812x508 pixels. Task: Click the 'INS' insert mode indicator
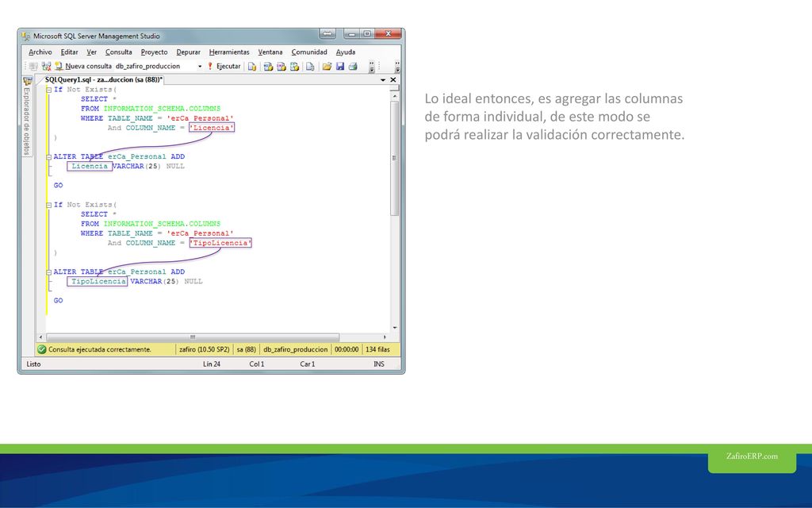(379, 364)
